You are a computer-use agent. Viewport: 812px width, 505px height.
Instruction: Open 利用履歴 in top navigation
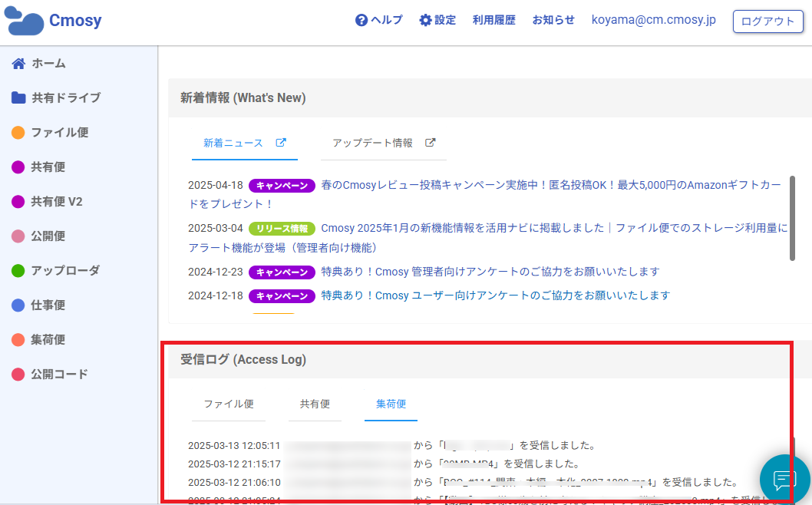(493, 21)
